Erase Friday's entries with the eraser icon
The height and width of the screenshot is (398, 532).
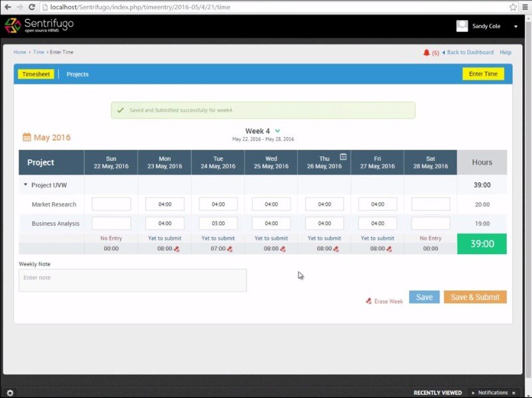[390, 249]
